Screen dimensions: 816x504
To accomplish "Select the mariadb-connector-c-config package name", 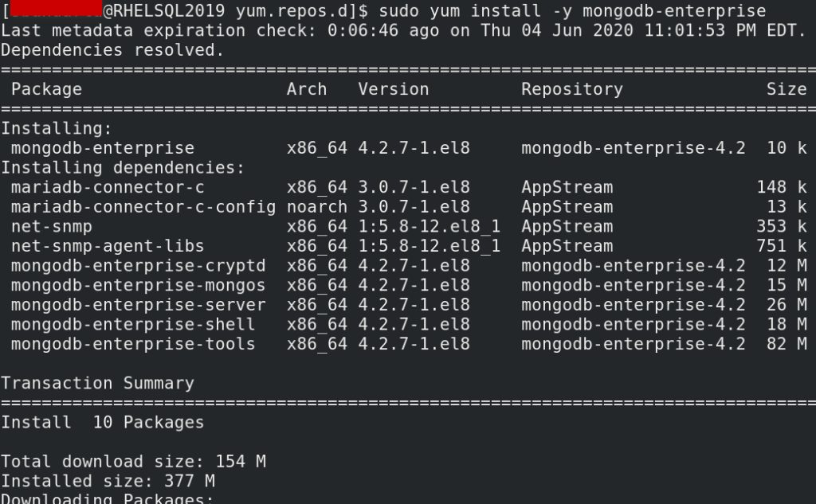I will pos(143,207).
